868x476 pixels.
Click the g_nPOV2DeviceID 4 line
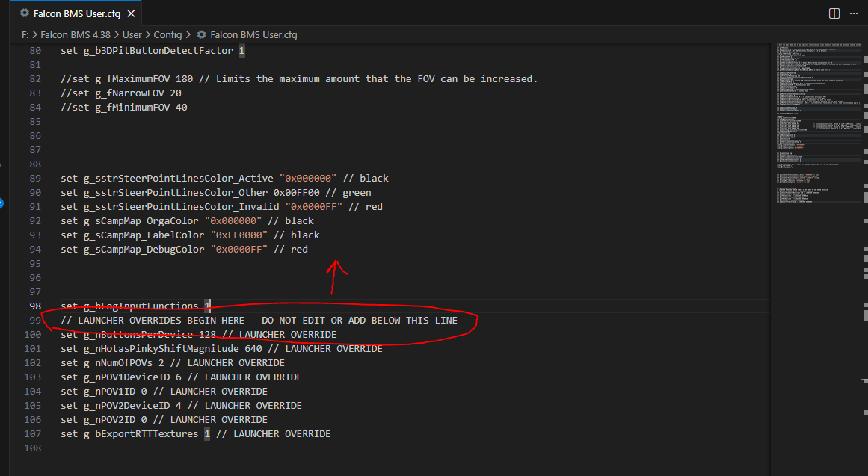pos(181,406)
